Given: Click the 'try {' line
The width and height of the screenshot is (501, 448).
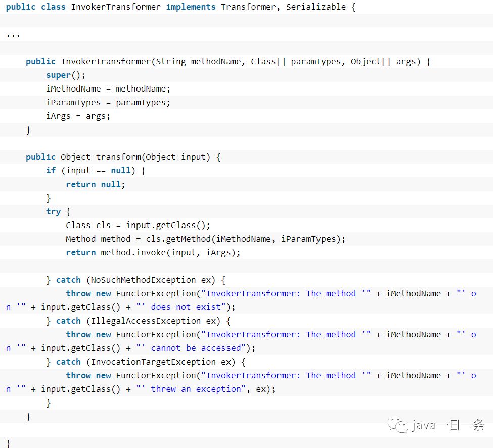Looking at the screenshot, I should [58, 211].
